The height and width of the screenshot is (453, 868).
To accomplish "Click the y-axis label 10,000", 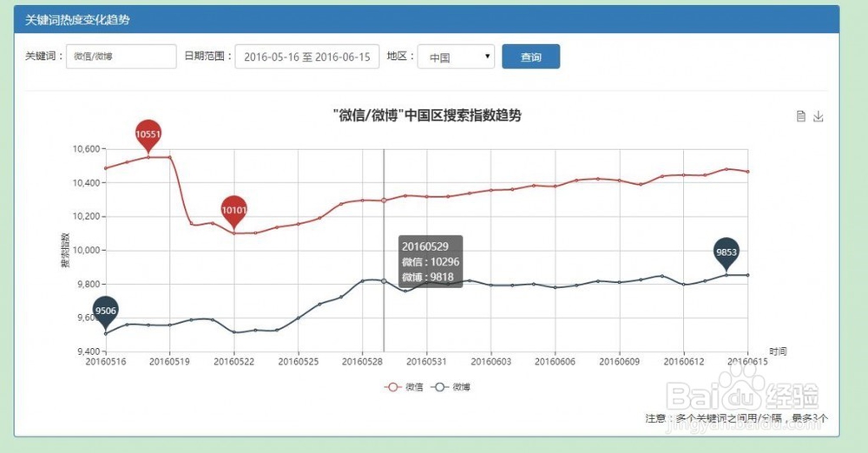I will point(86,250).
